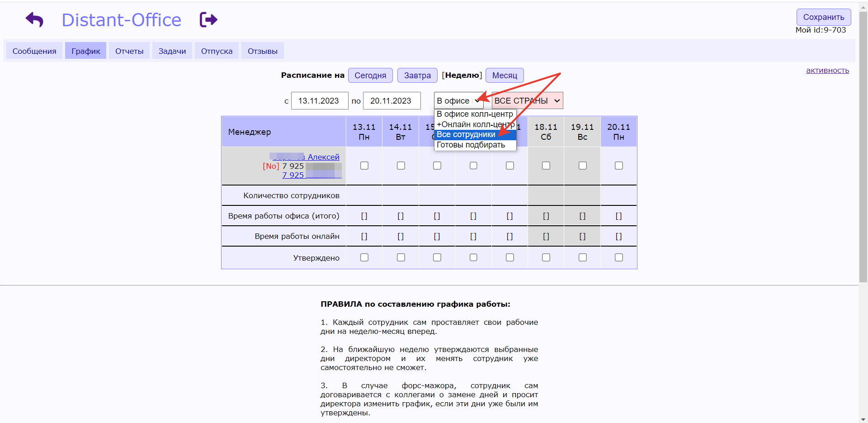The height and width of the screenshot is (423, 868).
Task: Click the page vertical scrollbar
Action: [863, 147]
